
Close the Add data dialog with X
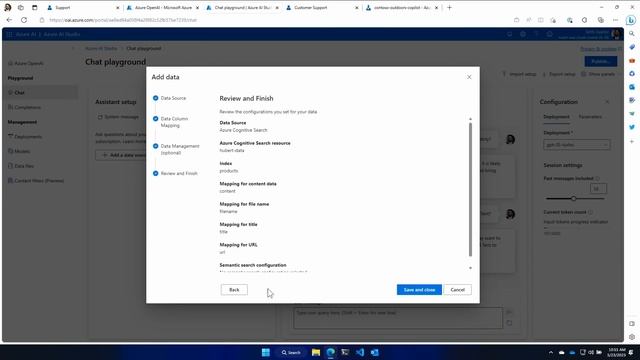pos(469,77)
